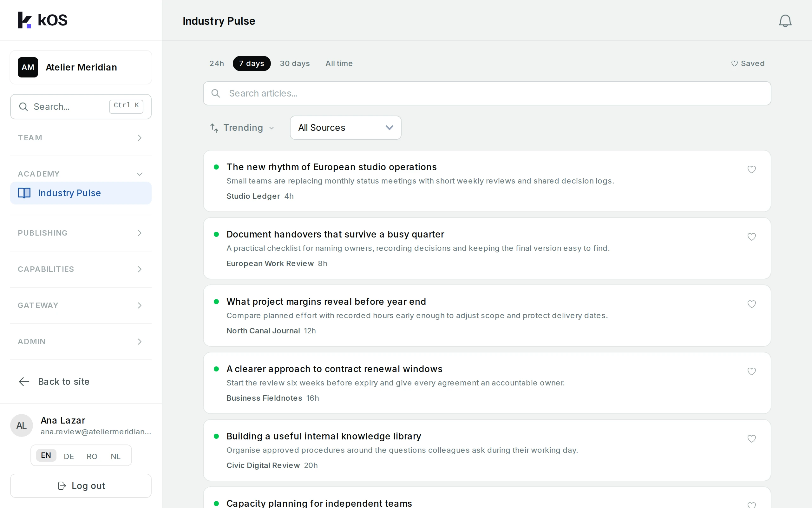Click the AL user avatar
The height and width of the screenshot is (508, 812).
pyautogui.click(x=22, y=425)
